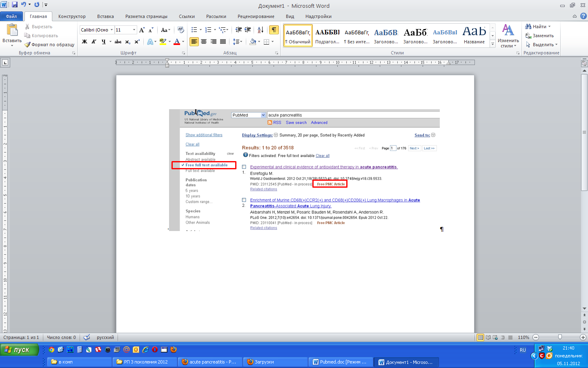Switch to Print Layout view in status bar
Screen dimensions: 588x368
(481, 337)
